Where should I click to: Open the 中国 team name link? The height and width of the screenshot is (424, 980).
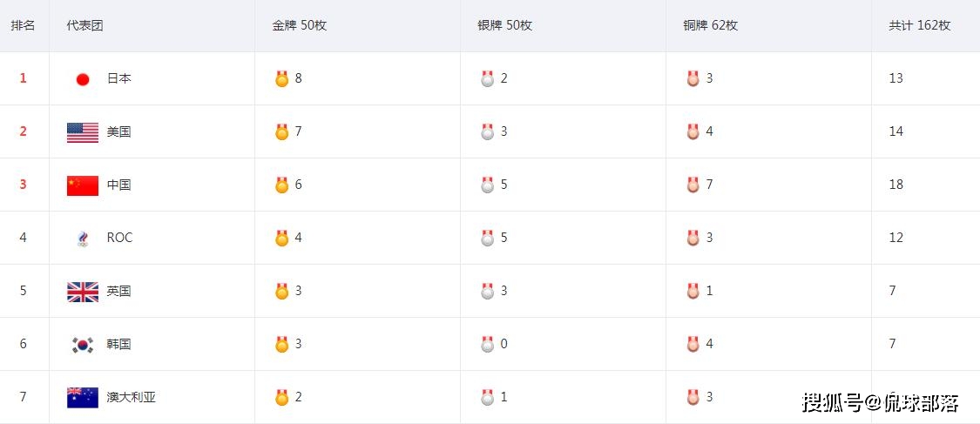119,185
